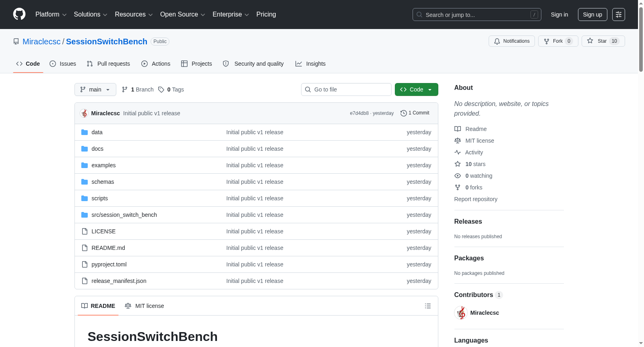Click the bell icon for Notifications

(497, 41)
